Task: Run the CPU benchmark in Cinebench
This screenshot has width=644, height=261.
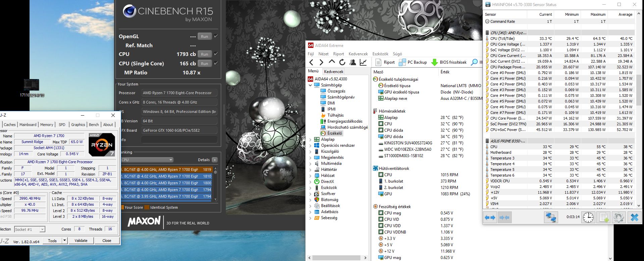Action: (x=205, y=54)
